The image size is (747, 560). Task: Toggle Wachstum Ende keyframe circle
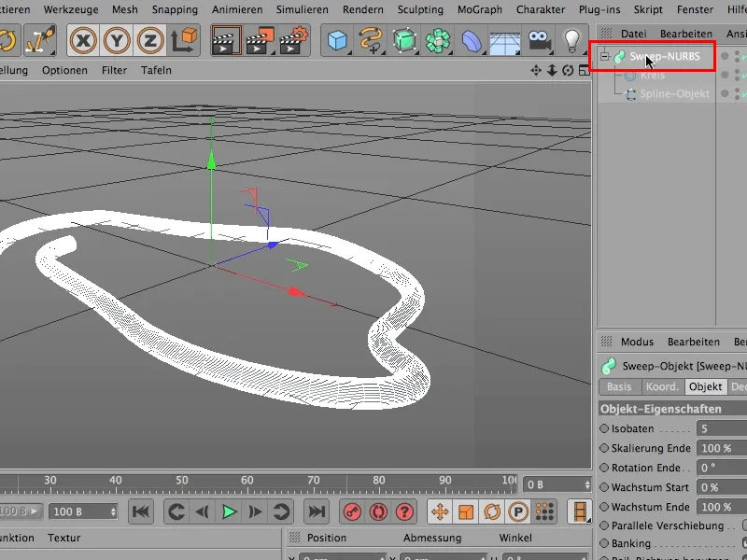coord(604,507)
